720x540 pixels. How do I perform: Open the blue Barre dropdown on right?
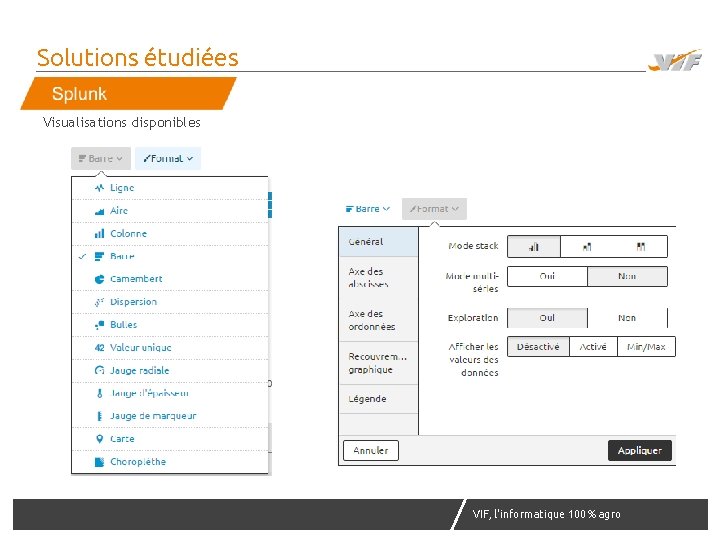(x=368, y=209)
